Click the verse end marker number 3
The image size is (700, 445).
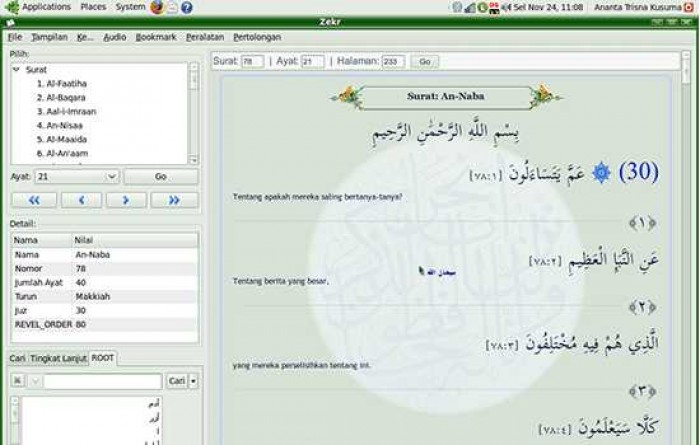pos(642,391)
